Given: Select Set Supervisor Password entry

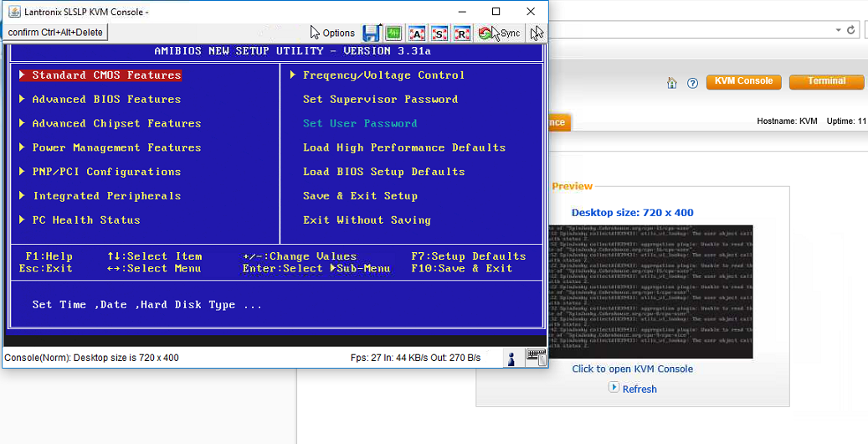Looking at the screenshot, I should 380,99.
